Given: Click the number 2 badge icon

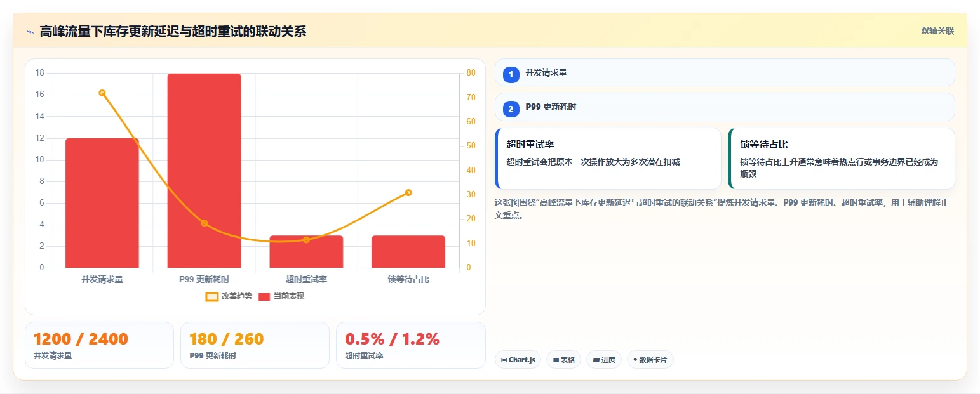Looking at the screenshot, I should 511,109.
